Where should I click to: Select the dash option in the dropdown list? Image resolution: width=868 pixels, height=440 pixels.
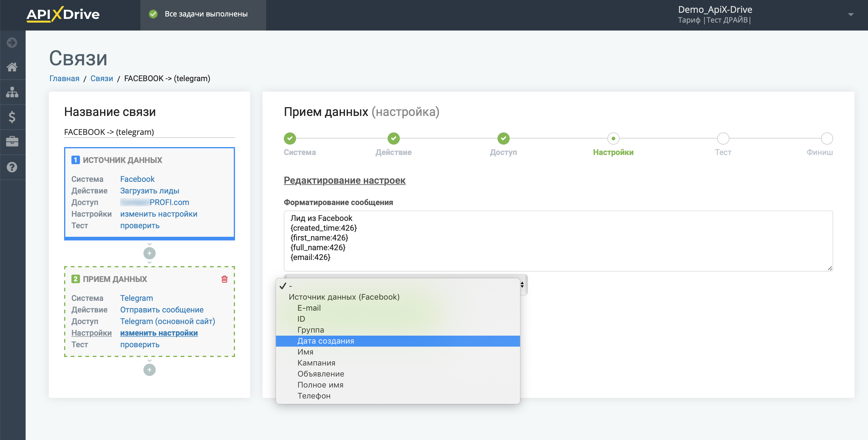point(398,286)
